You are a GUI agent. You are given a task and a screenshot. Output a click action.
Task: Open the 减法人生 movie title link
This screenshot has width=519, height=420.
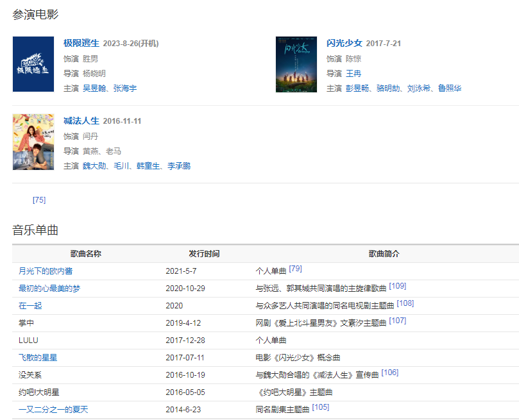click(81, 121)
